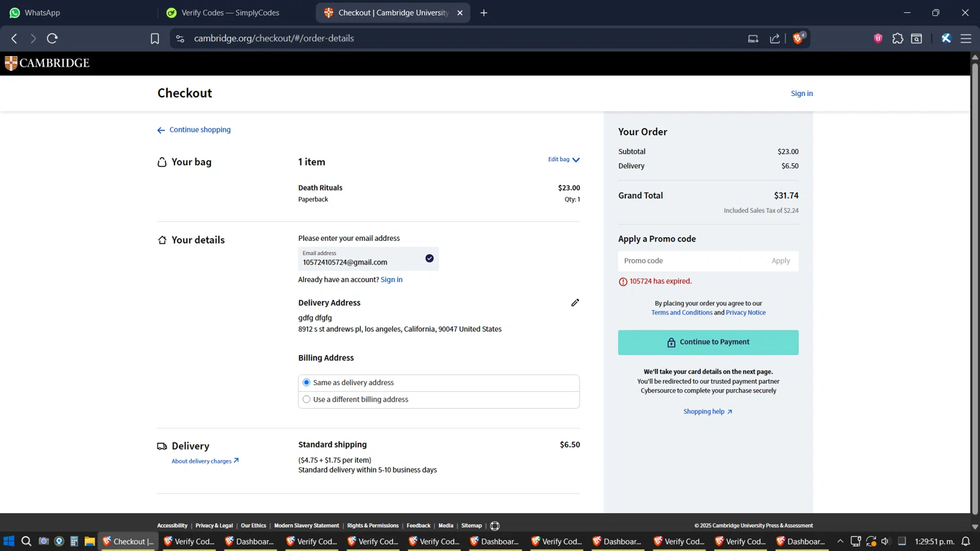Open the sidebar search panel icon
This screenshot has height=551, width=980.
917,39
